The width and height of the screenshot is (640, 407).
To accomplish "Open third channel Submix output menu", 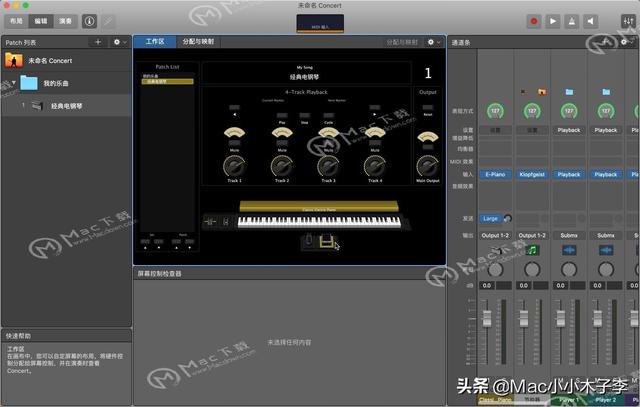I will click(569, 236).
